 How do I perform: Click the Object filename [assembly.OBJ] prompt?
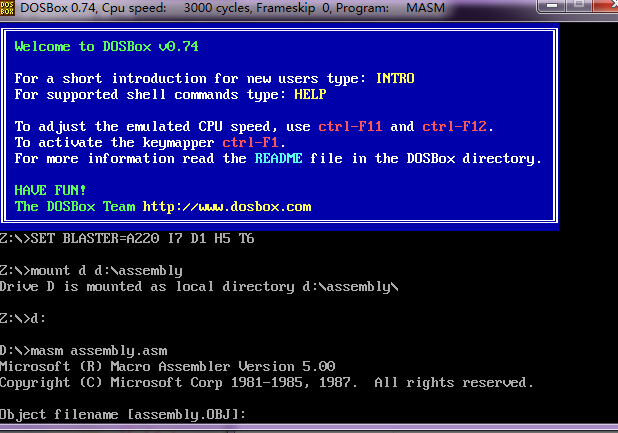(x=123, y=414)
